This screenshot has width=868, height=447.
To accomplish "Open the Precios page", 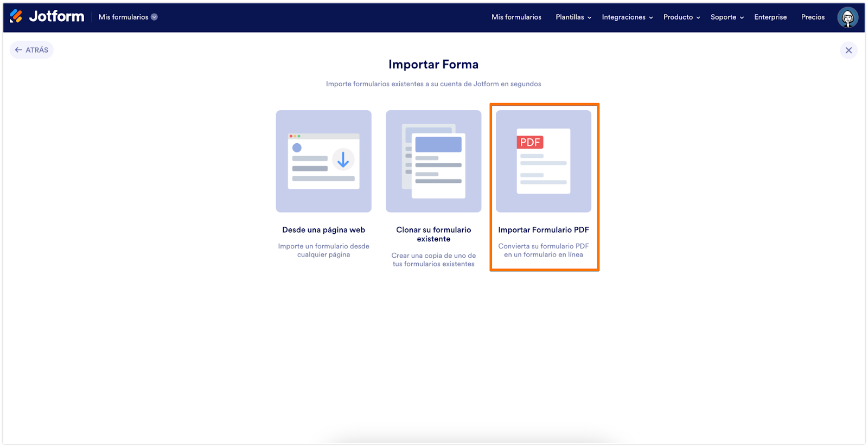I will [813, 17].
